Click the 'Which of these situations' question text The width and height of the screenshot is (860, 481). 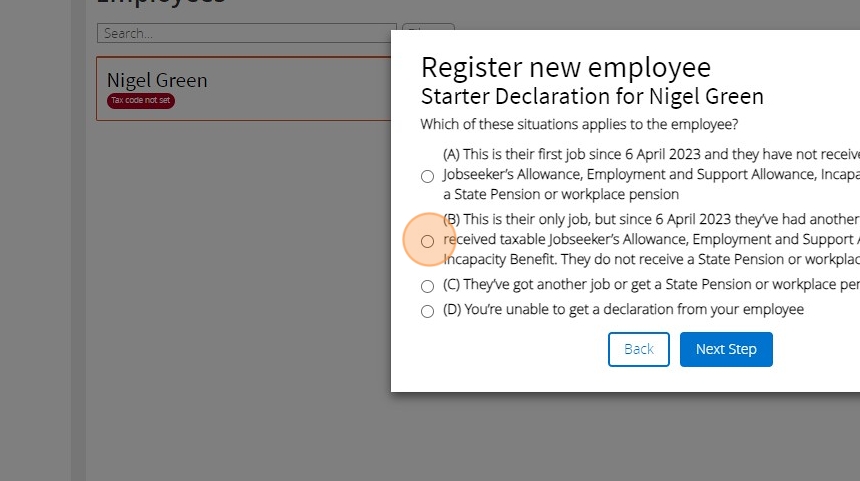579,125
